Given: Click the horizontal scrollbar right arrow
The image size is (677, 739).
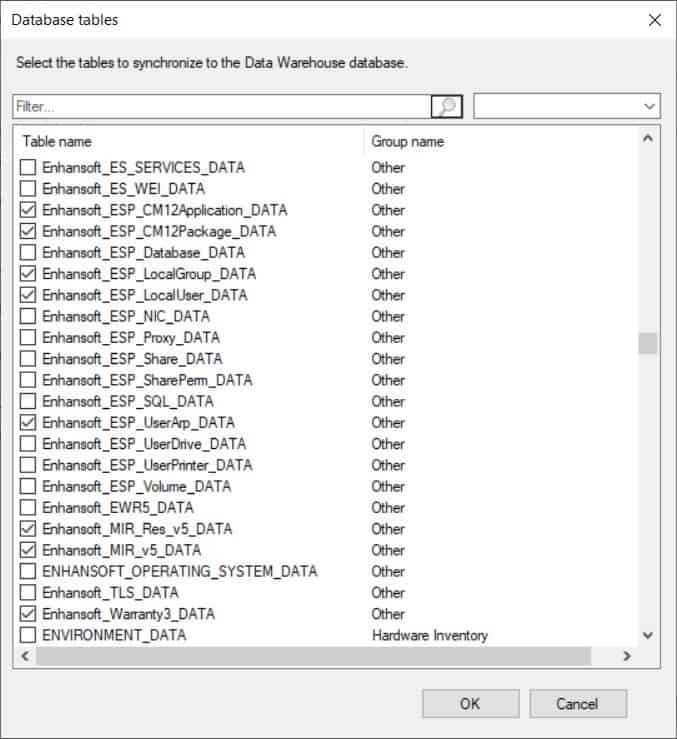Looking at the screenshot, I should (x=627, y=656).
